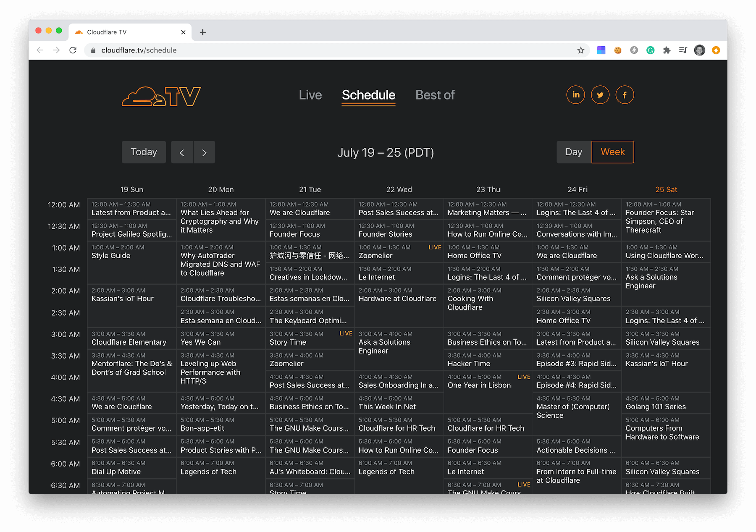The width and height of the screenshot is (756, 532).
Task: Open Hacker Time on Thursday
Action: [488, 360]
